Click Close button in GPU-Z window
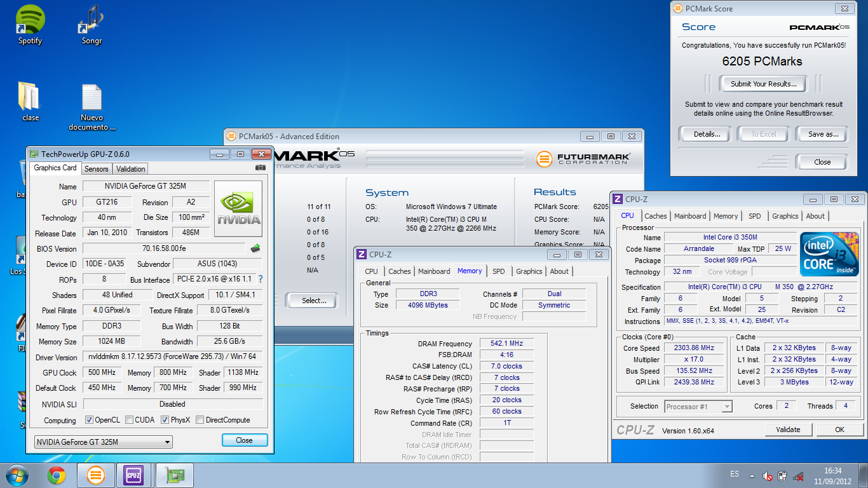Screen dimensions: 868x488 click(x=245, y=440)
